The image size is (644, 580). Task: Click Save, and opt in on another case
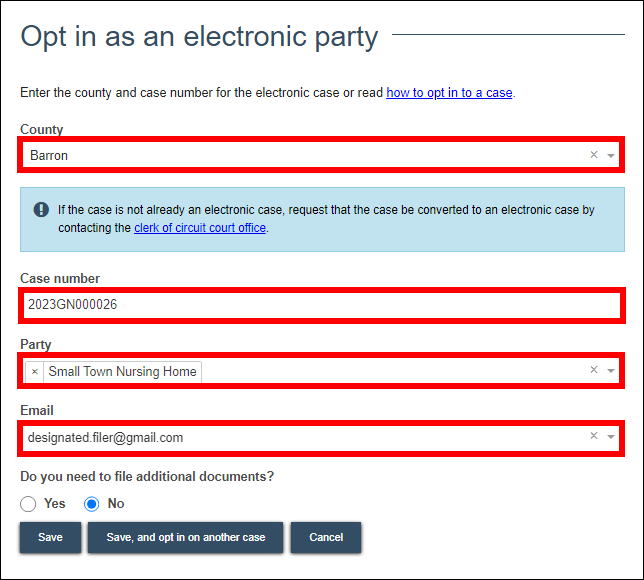pos(185,537)
